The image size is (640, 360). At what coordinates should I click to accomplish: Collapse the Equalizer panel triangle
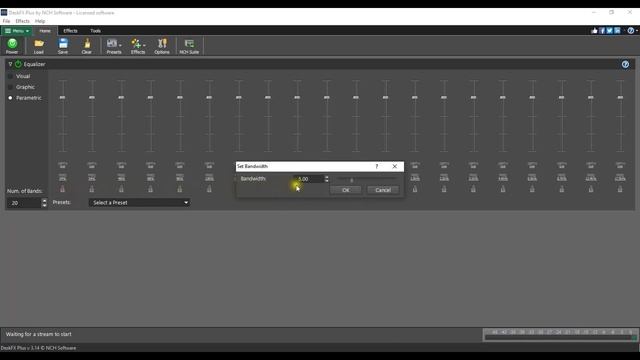(10, 64)
